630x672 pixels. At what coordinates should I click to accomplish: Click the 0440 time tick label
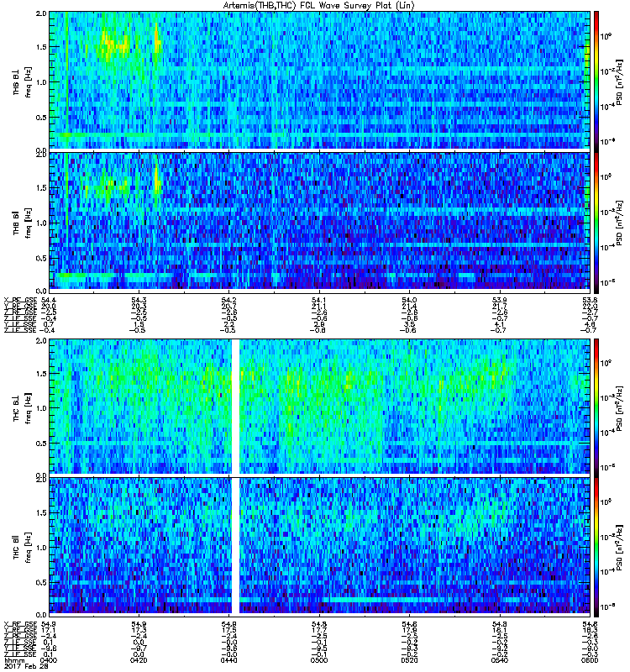tap(228, 660)
